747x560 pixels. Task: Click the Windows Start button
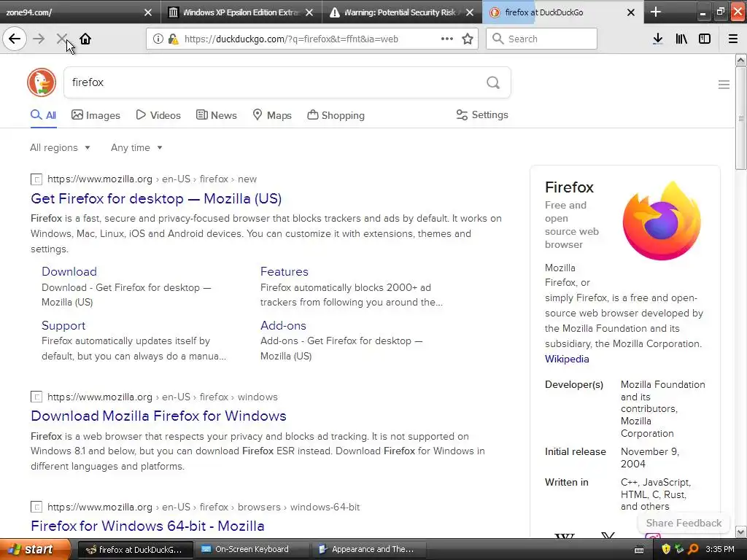(x=35, y=549)
